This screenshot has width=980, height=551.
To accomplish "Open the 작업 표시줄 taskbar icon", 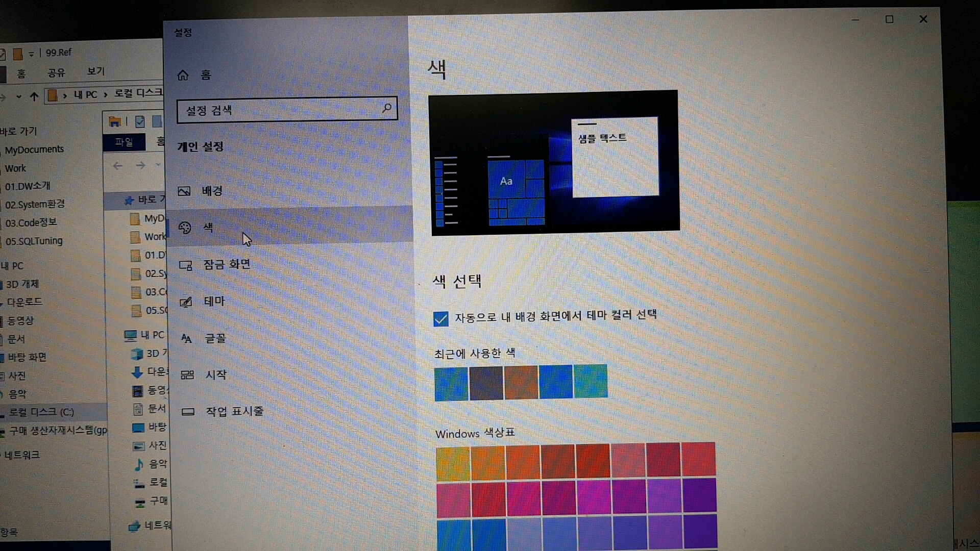I will coord(188,412).
